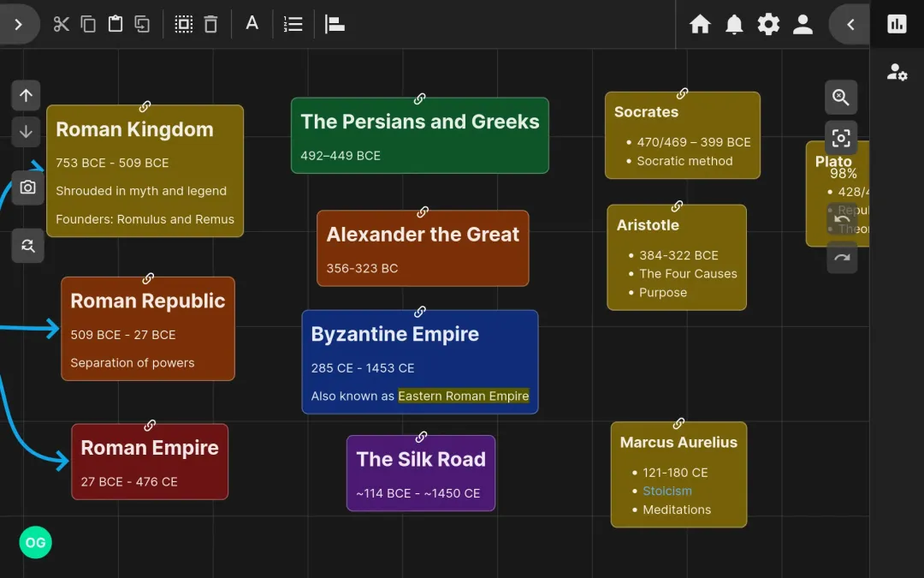Open the user profile menu
This screenshot has width=924, height=578.
tap(803, 24)
